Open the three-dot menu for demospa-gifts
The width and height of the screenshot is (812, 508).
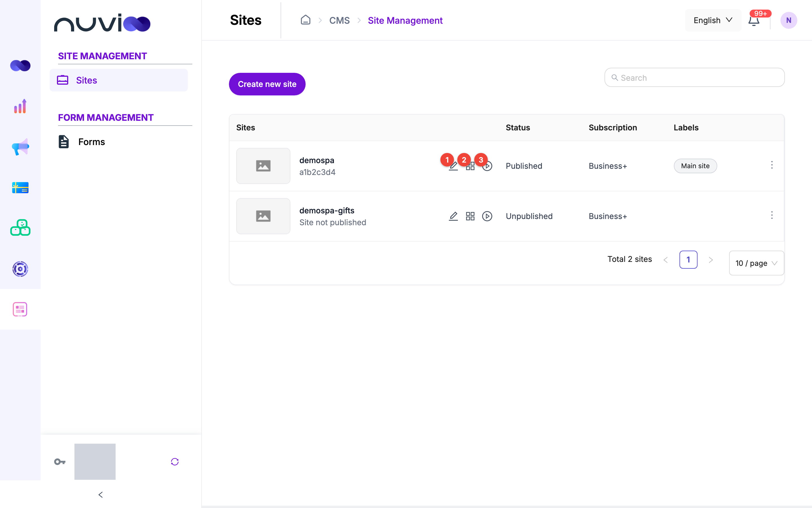[x=772, y=215]
